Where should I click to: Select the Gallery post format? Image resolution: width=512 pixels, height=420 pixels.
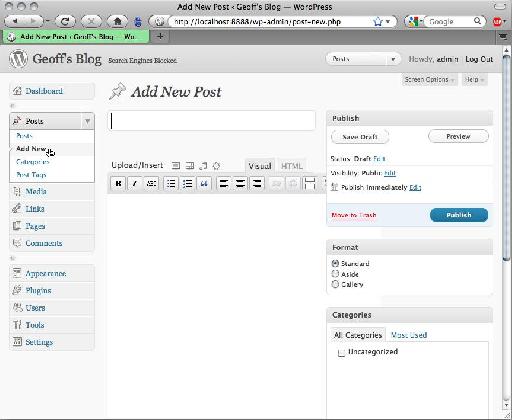point(335,284)
